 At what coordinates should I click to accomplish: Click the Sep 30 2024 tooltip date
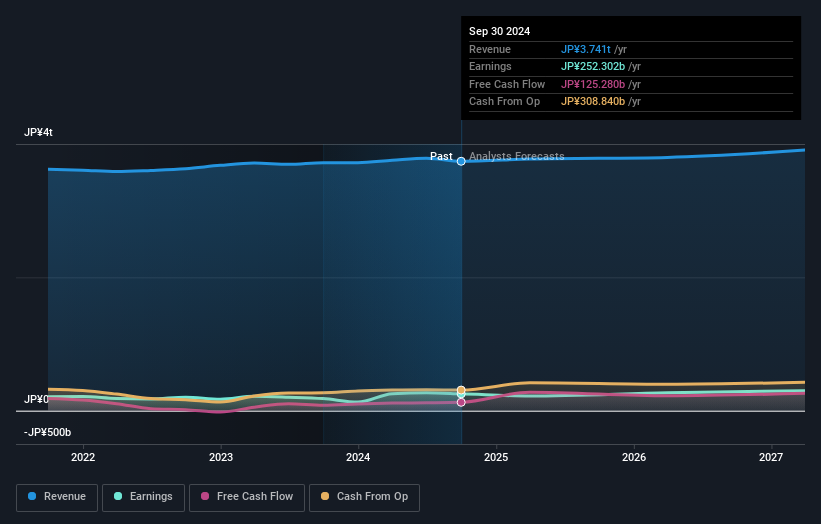point(500,31)
